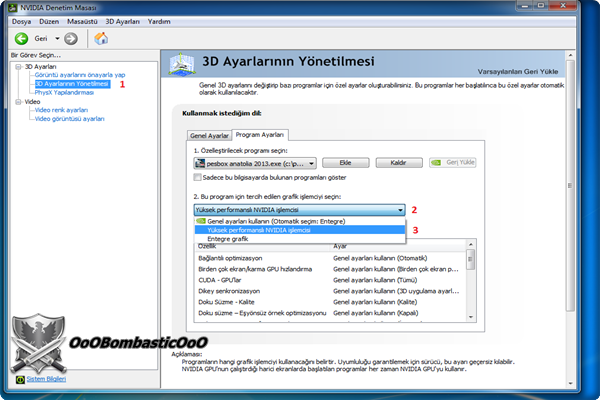Collapse the 3D Ayarları tree node

[18, 67]
